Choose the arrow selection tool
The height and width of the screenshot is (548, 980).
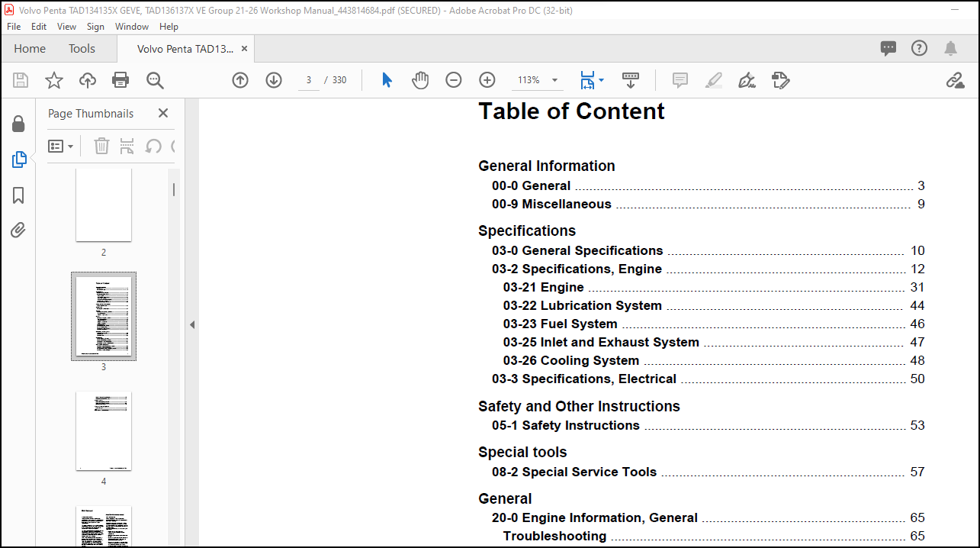(387, 80)
